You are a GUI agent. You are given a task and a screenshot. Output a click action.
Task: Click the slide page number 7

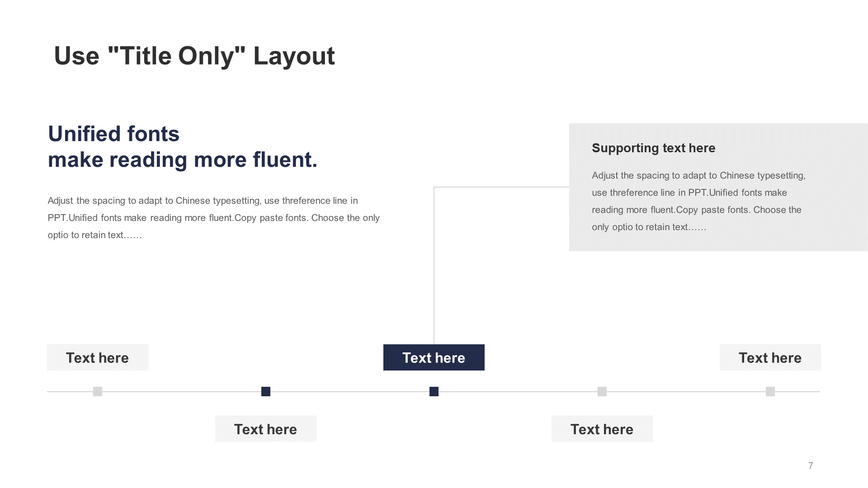811,466
